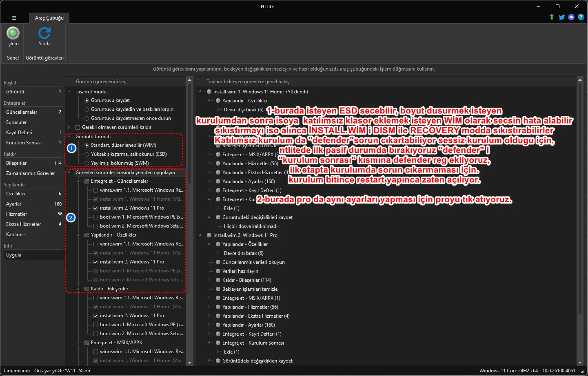Choose Yüksek sıkıştırma, salt okunur (ESD) format
This screenshot has width=588, height=376.
87,154
